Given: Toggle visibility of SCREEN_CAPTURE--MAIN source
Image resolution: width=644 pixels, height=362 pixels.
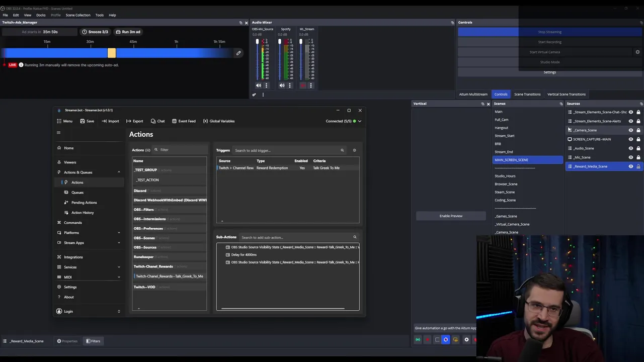Looking at the screenshot, I should point(631,139).
